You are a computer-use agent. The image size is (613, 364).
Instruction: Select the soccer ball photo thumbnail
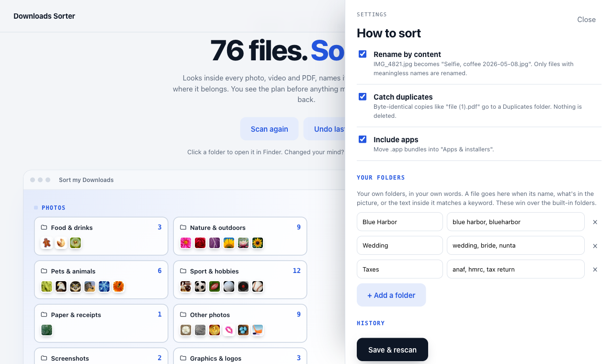pos(200,286)
